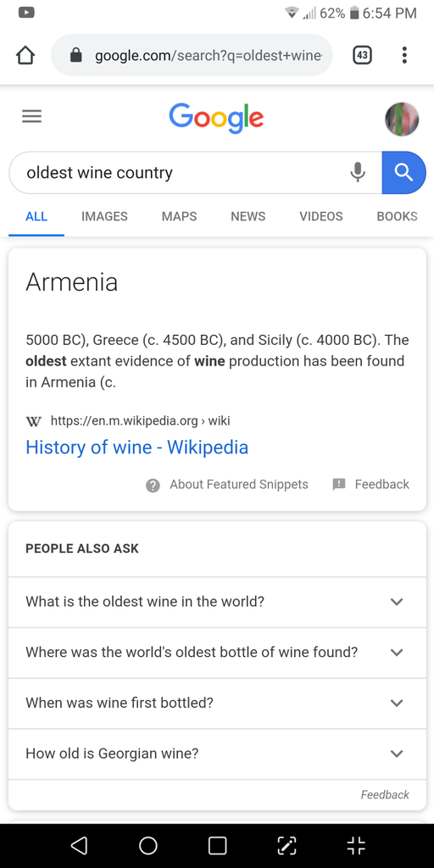
Task: Tap the Android back navigation button
Action: pyautogui.click(x=79, y=845)
